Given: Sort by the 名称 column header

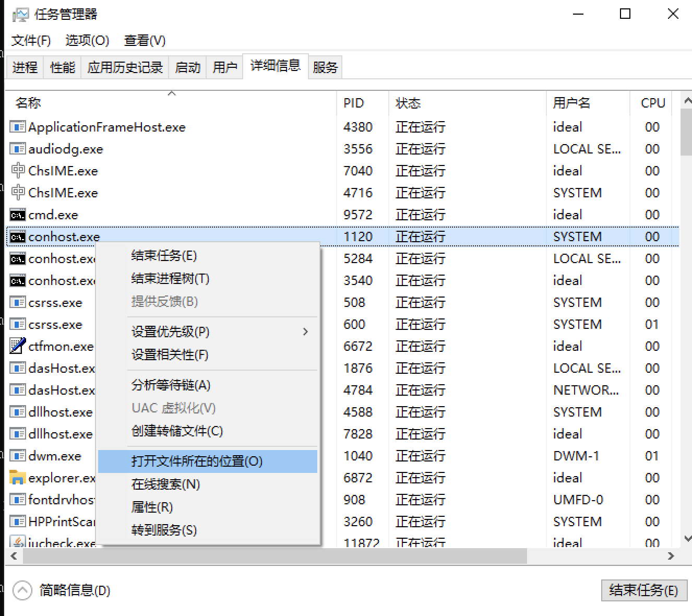Looking at the screenshot, I should pyautogui.click(x=28, y=103).
